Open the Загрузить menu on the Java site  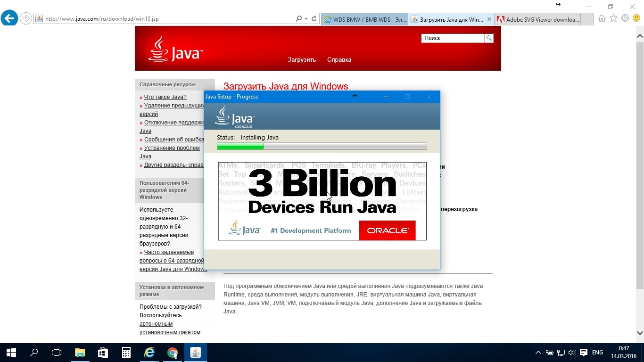click(x=302, y=60)
